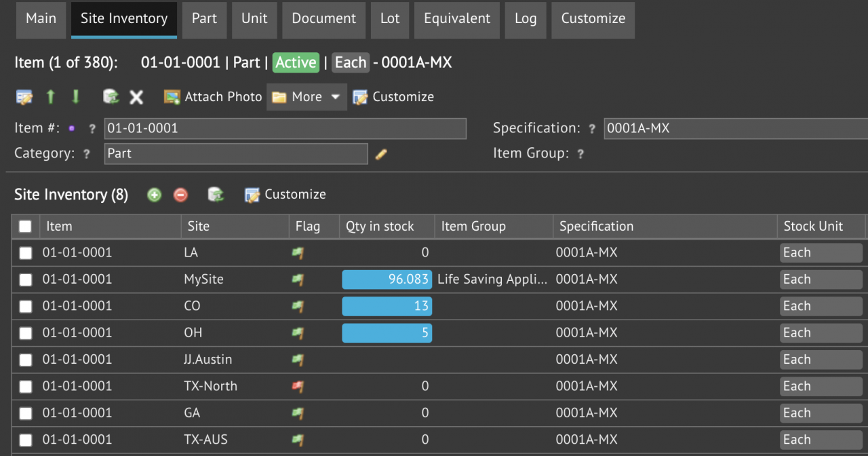868x456 pixels.
Task: Check the box for the MySite row
Action: pos(25,280)
